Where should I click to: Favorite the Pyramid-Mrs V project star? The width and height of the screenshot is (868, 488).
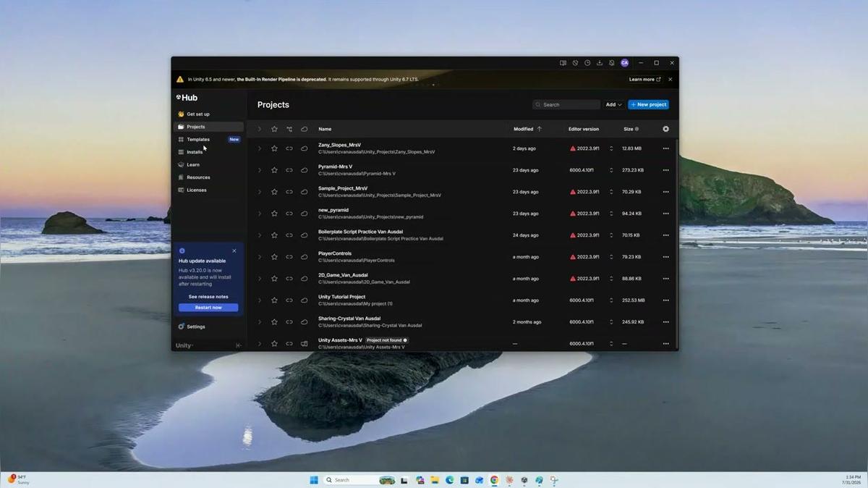274,170
